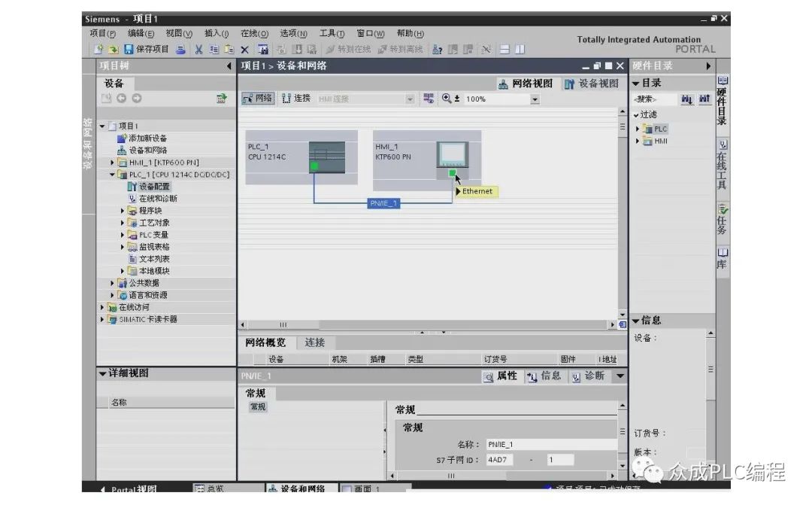Collapse the 目录 section in hardware catalog
The width and height of the screenshot is (812, 508).
point(635,83)
